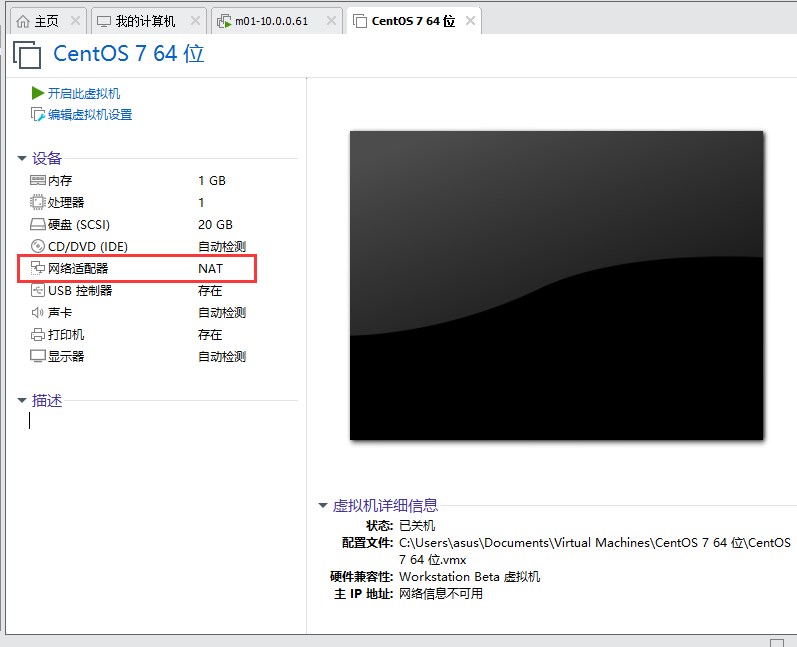Click the 网络信息不可用 IP address text

click(x=441, y=593)
